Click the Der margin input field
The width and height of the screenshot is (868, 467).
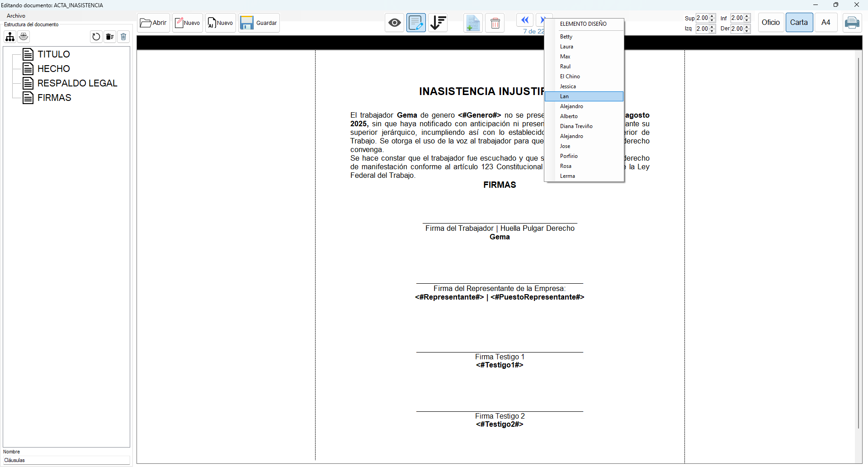(737, 29)
